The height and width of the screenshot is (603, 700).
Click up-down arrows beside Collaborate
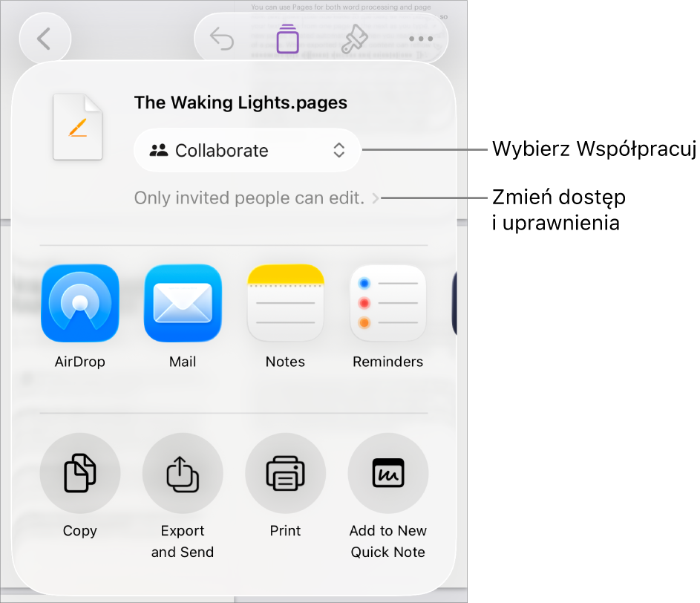pyautogui.click(x=338, y=151)
